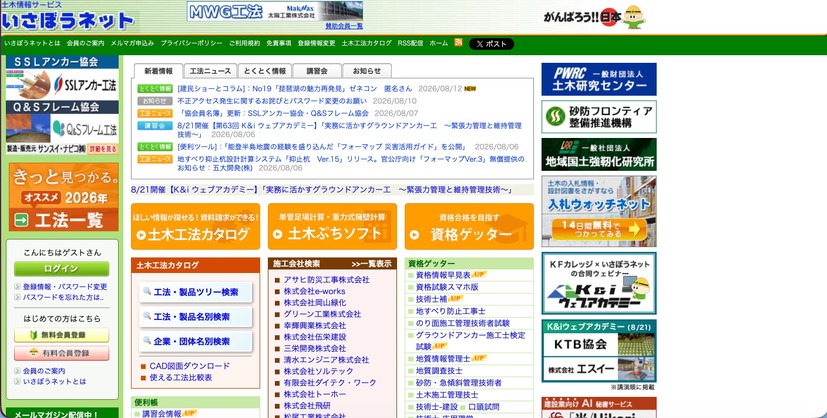Click the orange RSS feed icon
This screenshot has height=418, width=827.
coord(458,43)
